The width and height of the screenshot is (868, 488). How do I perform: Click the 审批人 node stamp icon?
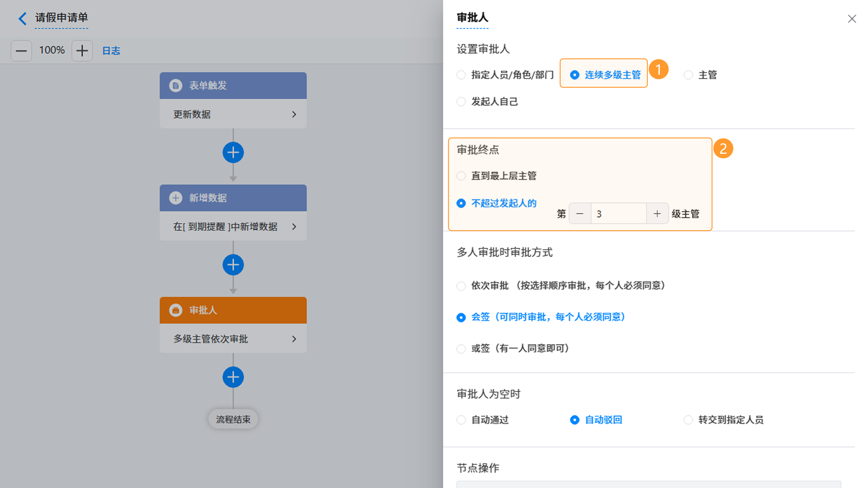[x=176, y=310]
